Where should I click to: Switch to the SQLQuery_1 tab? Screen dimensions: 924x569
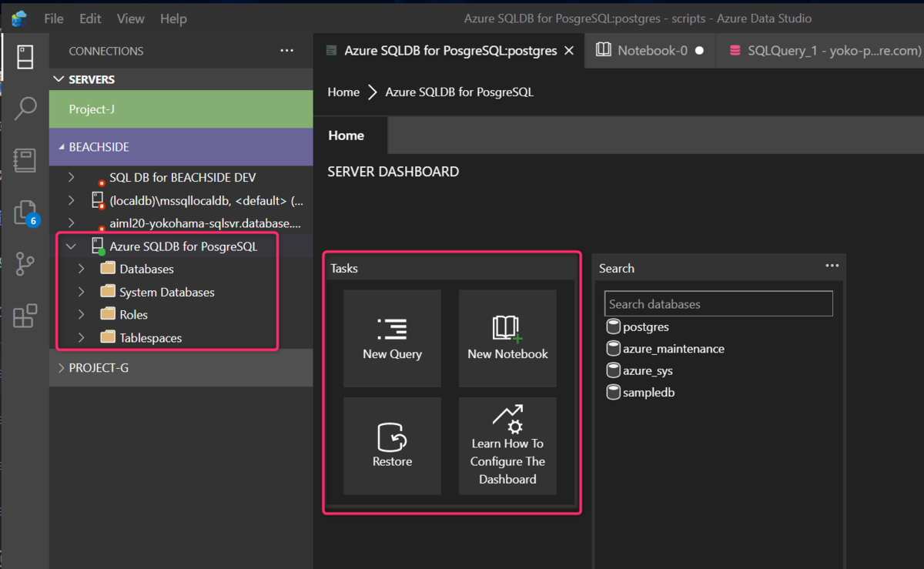click(820, 51)
